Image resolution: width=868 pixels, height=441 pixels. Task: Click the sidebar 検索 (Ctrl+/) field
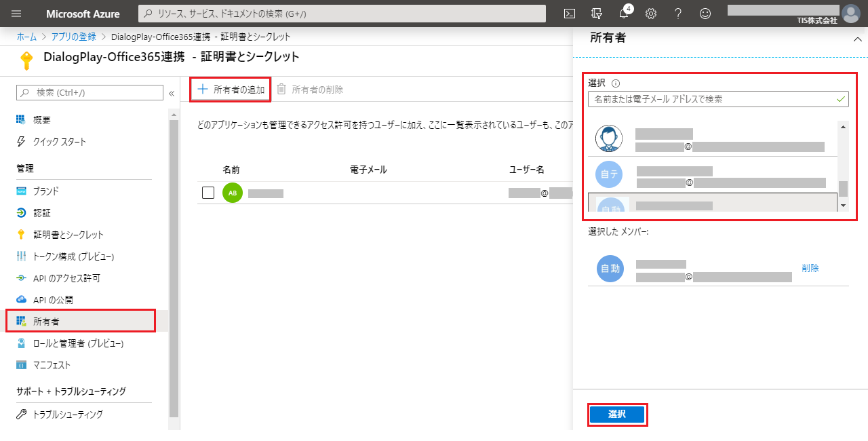(x=90, y=92)
